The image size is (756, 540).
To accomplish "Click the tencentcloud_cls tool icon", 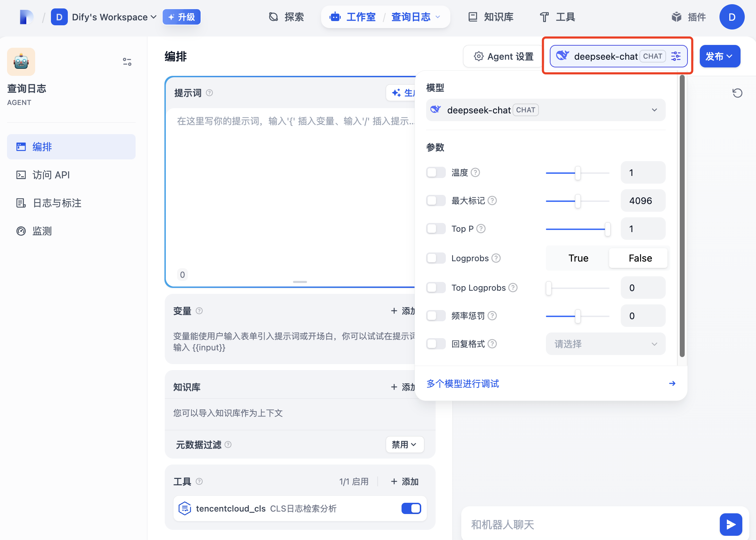I will (185, 508).
